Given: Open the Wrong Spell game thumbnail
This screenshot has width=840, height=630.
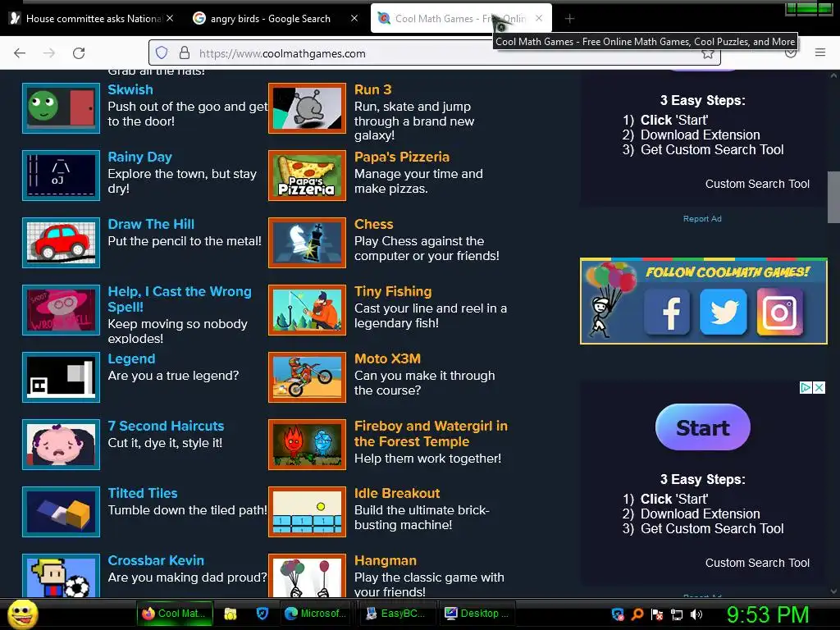Looking at the screenshot, I should pyautogui.click(x=61, y=309).
